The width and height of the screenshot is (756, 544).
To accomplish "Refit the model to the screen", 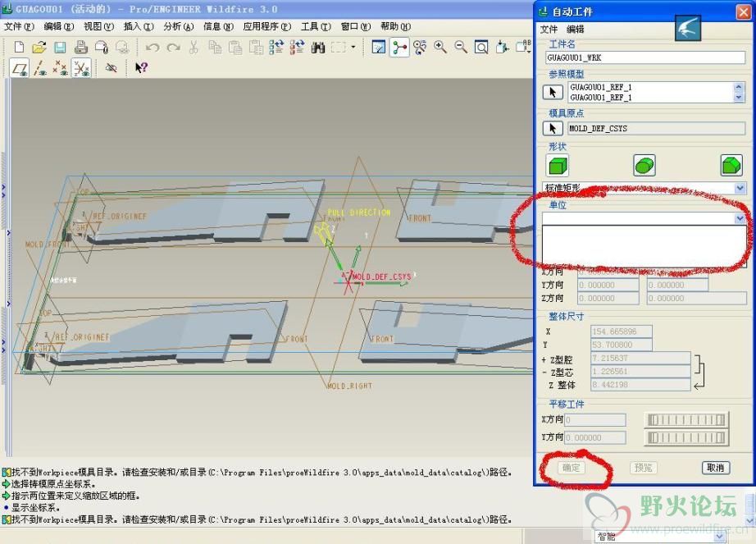I will click(x=481, y=48).
